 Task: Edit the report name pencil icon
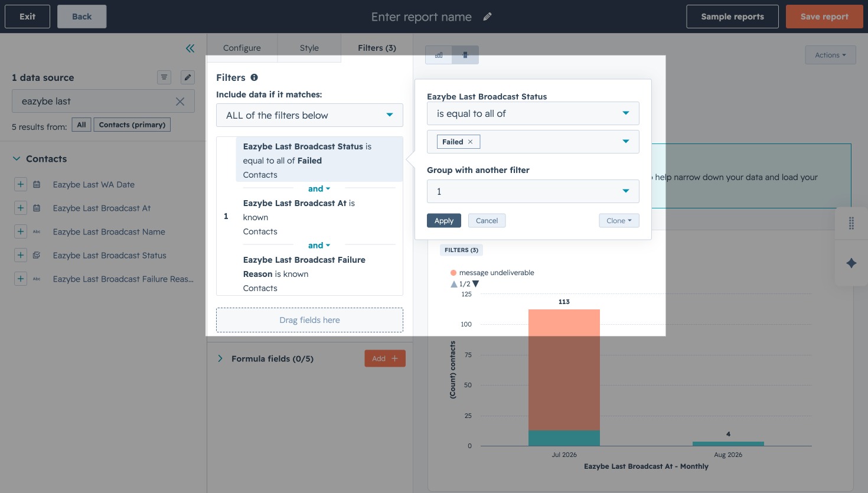point(487,17)
